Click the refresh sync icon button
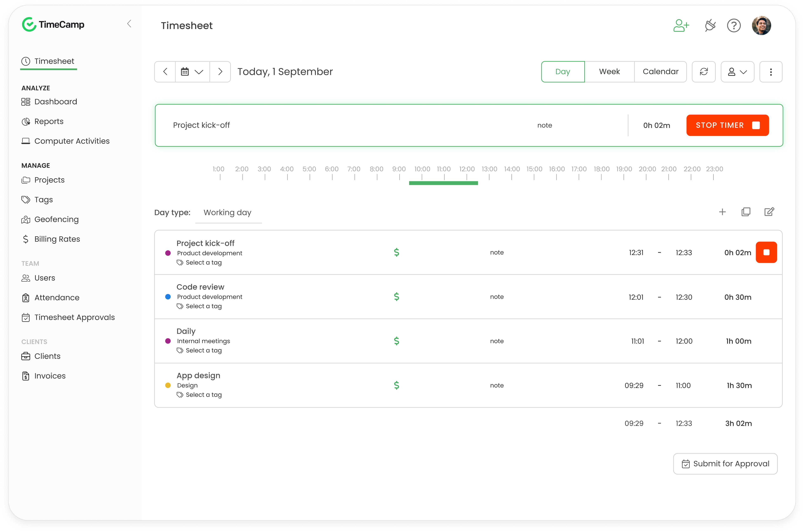 point(704,72)
